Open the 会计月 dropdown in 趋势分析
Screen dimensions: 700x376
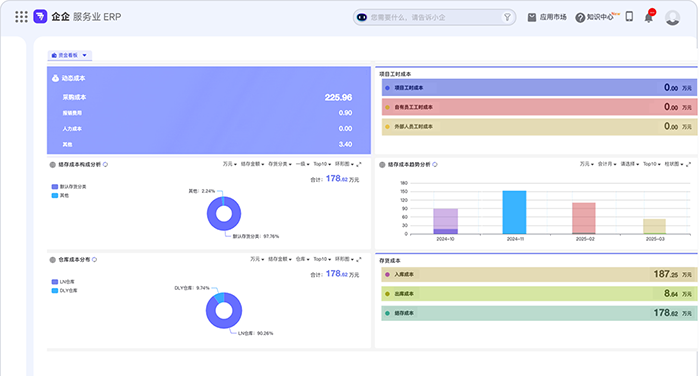607,164
